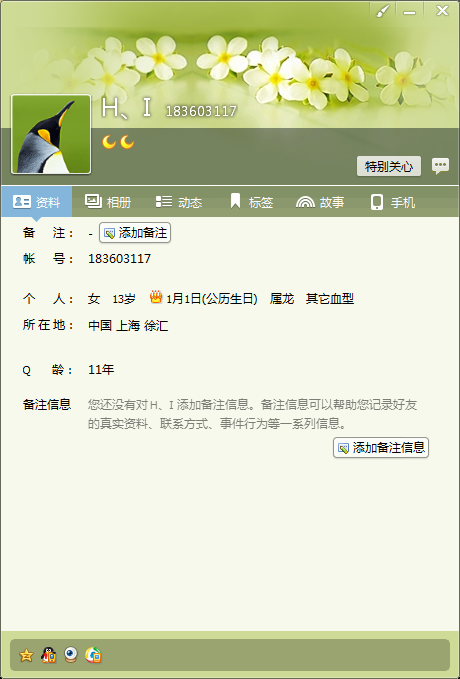This screenshot has width=460, height=679.
Task: Click the 特别关心 special care button
Action: point(389,166)
